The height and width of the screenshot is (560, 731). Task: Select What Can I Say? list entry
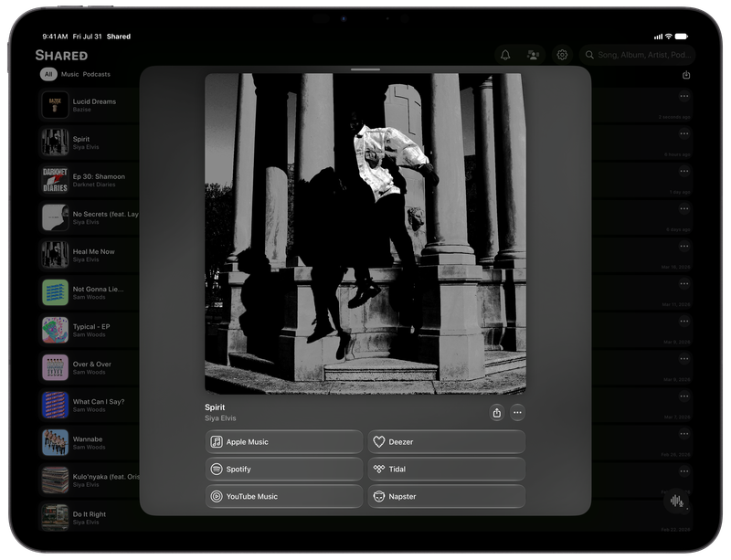point(90,406)
